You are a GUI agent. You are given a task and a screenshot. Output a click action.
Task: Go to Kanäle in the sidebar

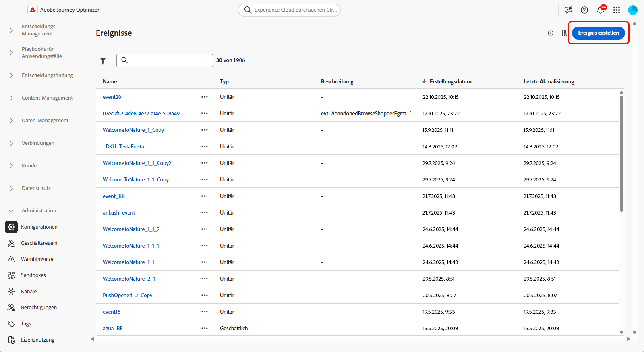[29, 292]
